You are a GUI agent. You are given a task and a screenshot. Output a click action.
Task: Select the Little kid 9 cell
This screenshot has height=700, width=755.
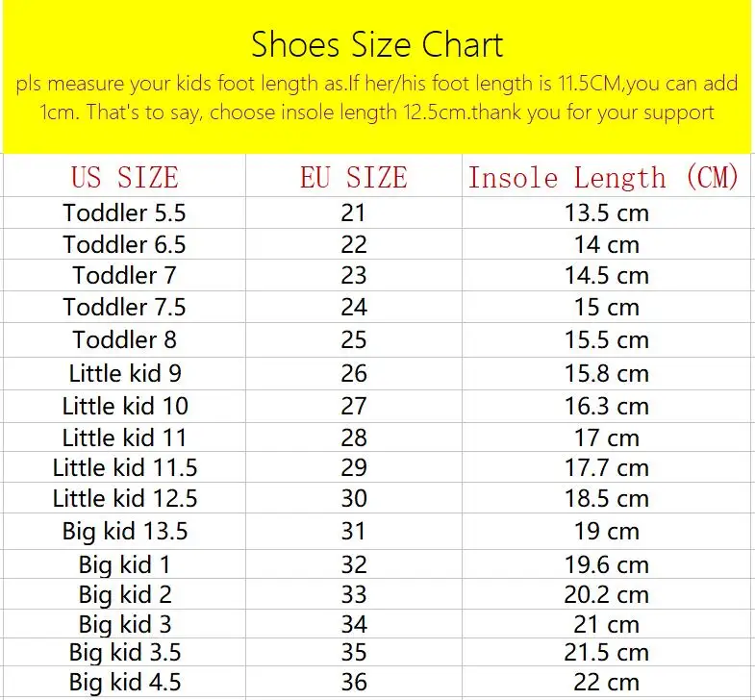coord(125,373)
